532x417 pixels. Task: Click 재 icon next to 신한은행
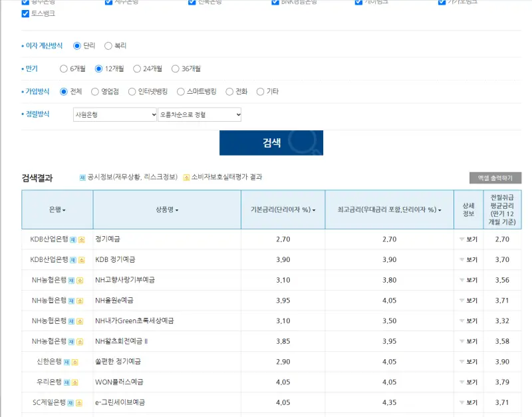point(66,362)
